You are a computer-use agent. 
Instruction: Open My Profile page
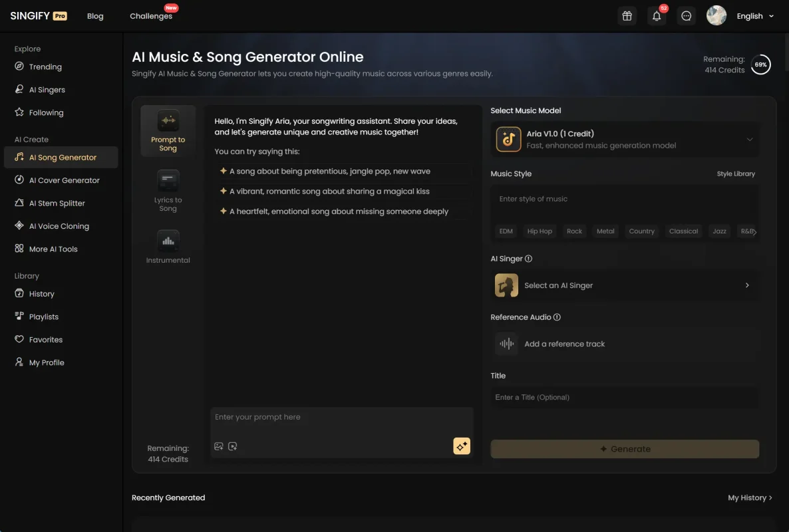(x=47, y=362)
